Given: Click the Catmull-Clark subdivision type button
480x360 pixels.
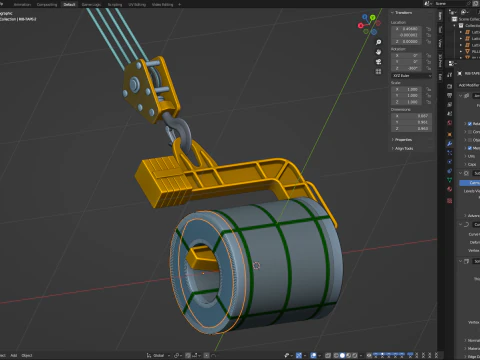Looking at the screenshot, I should tap(470, 183).
